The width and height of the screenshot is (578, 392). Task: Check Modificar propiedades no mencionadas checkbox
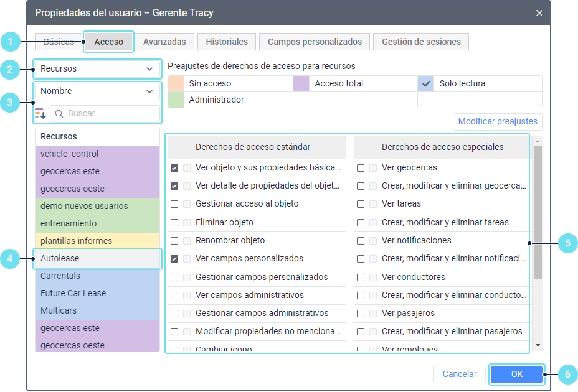[174, 332]
